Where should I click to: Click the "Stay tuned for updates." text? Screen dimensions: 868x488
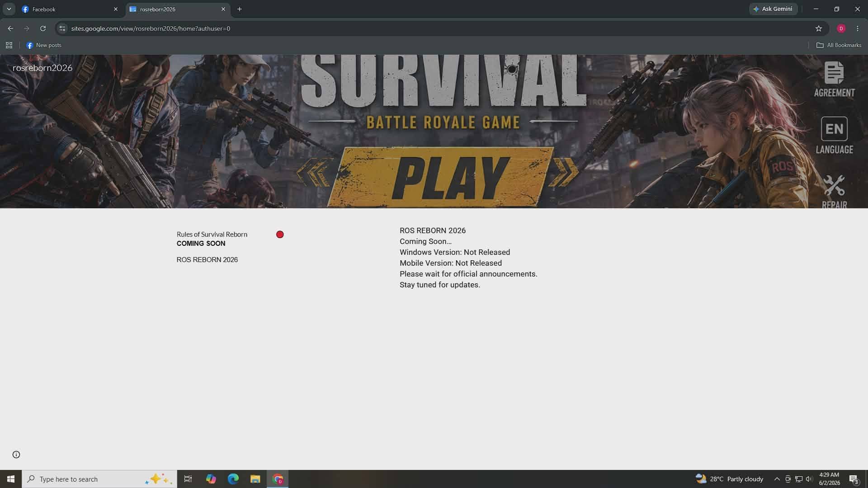coord(440,285)
